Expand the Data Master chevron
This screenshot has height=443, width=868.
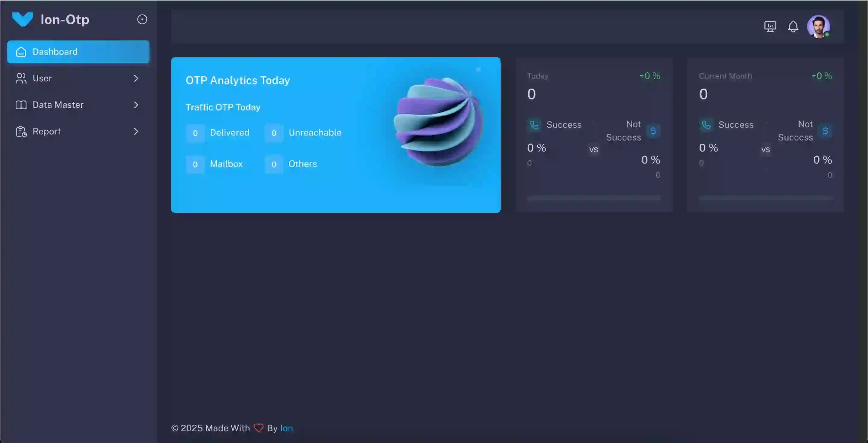coord(136,105)
